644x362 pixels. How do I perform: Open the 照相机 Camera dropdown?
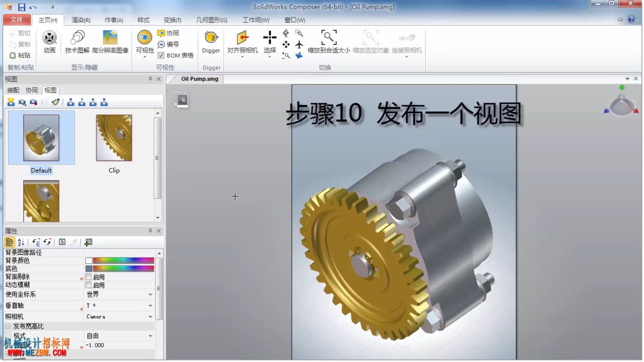click(150, 317)
